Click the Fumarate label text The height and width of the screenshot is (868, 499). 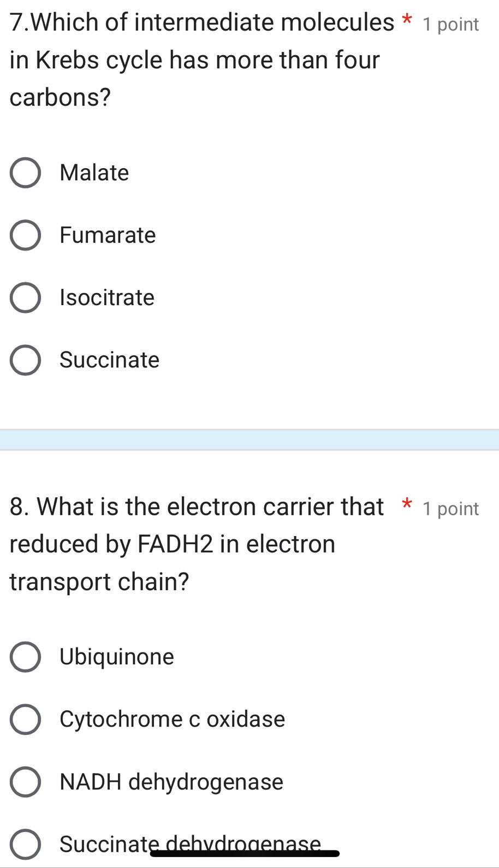(x=108, y=235)
